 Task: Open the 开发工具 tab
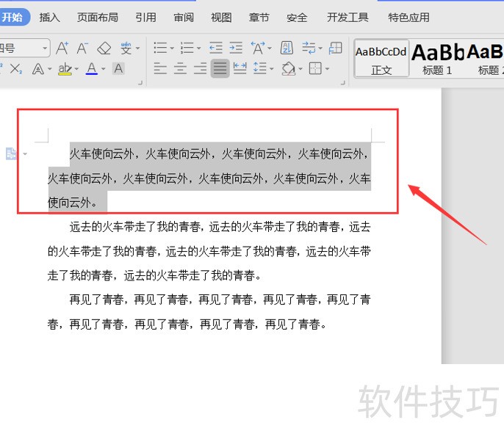(x=348, y=18)
